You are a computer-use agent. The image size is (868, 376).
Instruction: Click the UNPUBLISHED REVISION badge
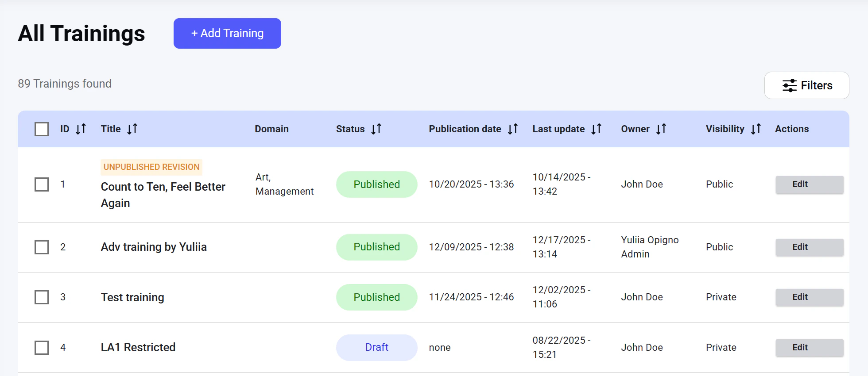click(151, 167)
